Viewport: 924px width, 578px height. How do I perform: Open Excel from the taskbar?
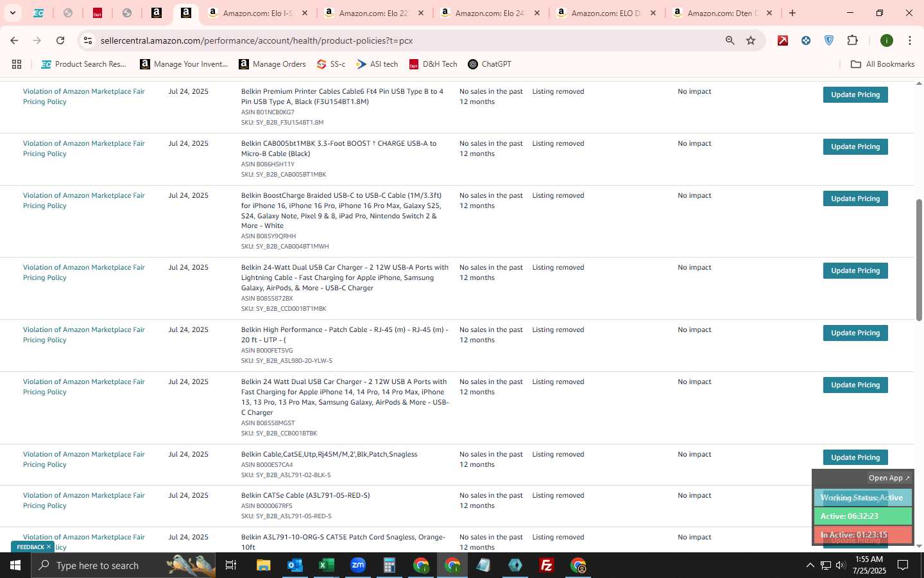coord(326,565)
